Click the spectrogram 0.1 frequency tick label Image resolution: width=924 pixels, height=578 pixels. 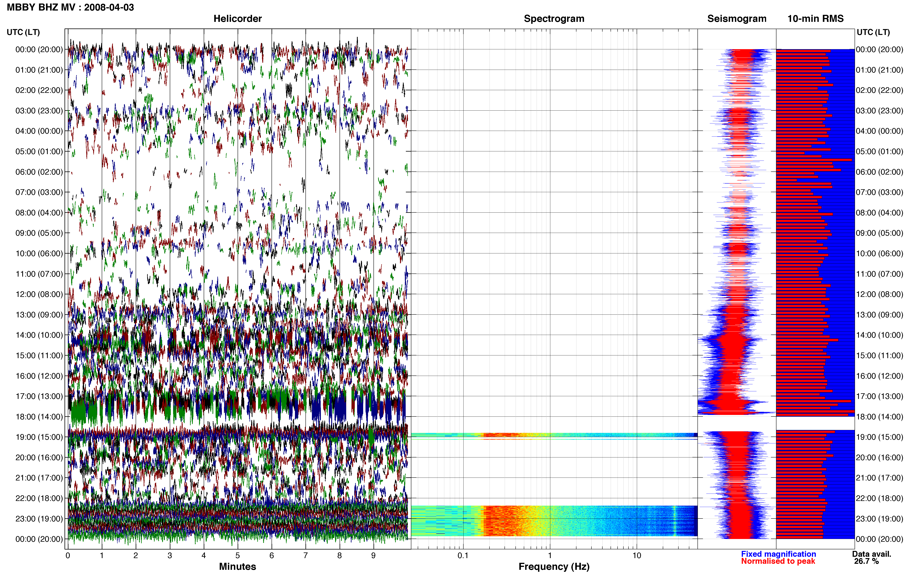tap(463, 556)
